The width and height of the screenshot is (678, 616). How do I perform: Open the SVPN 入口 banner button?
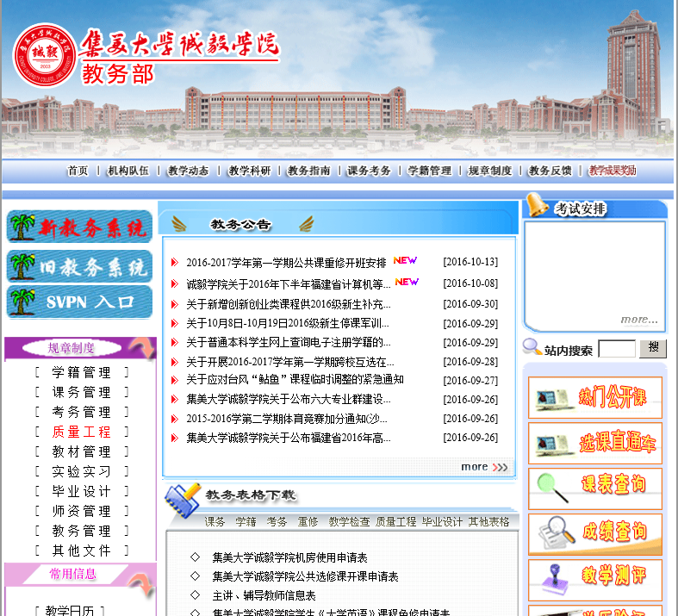(x=79, y=302)
